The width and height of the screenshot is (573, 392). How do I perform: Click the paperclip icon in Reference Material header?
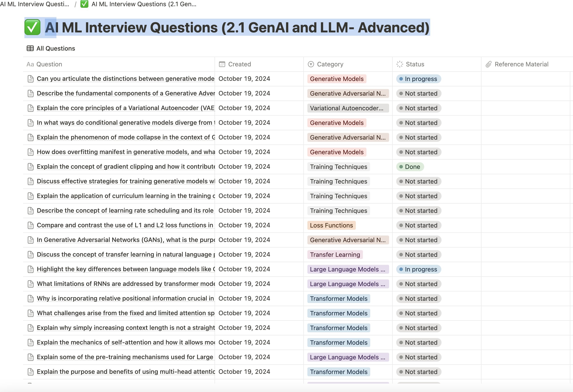point(488,64)
